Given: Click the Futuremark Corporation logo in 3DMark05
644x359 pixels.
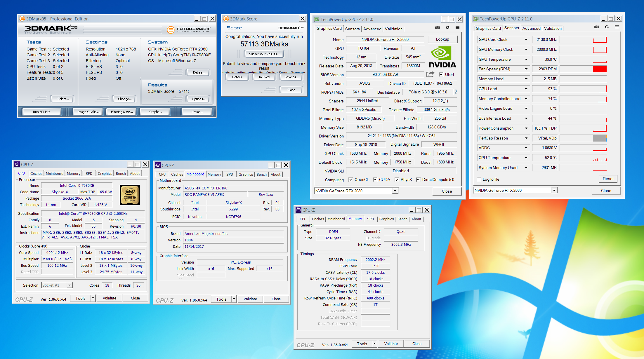Looking at the screenshot, I should tap(189, 29).
